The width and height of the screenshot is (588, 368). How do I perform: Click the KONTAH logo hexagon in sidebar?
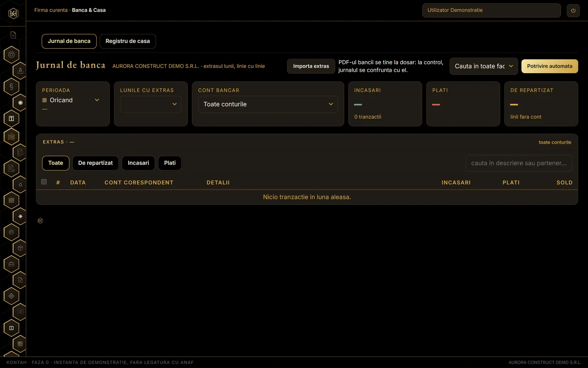pos(13,13)
